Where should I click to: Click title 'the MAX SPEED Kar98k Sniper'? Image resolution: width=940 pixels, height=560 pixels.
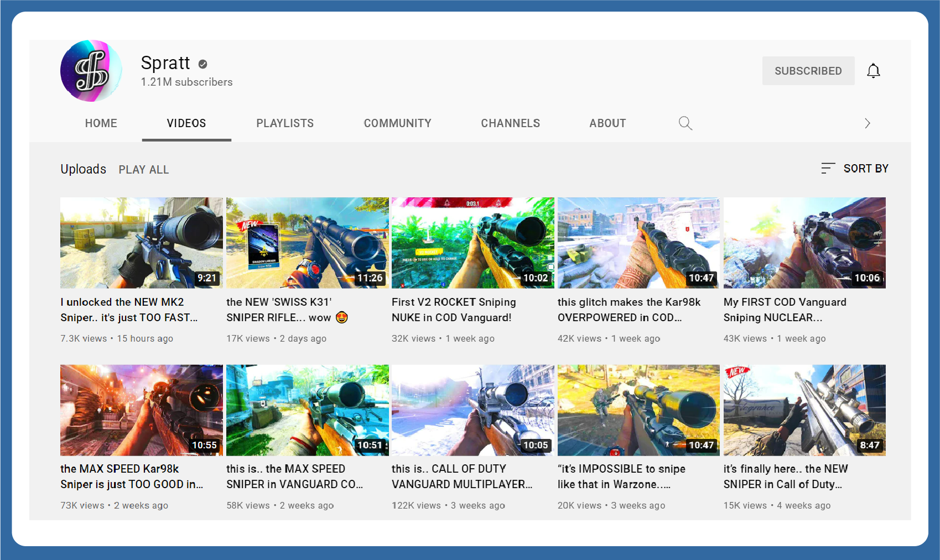(132, 477)
